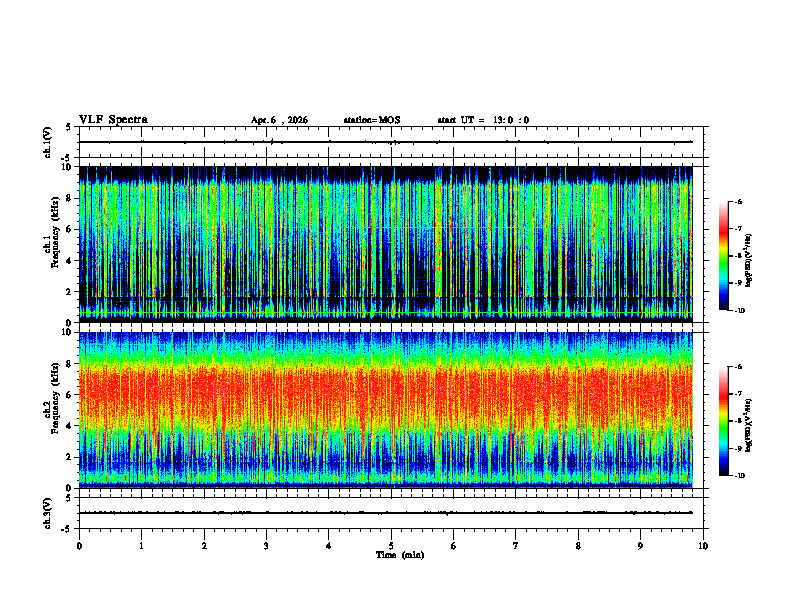Click the "start UT = 13:0 :0" label
This screenshot has height=612, width=792.
[483, 120]
